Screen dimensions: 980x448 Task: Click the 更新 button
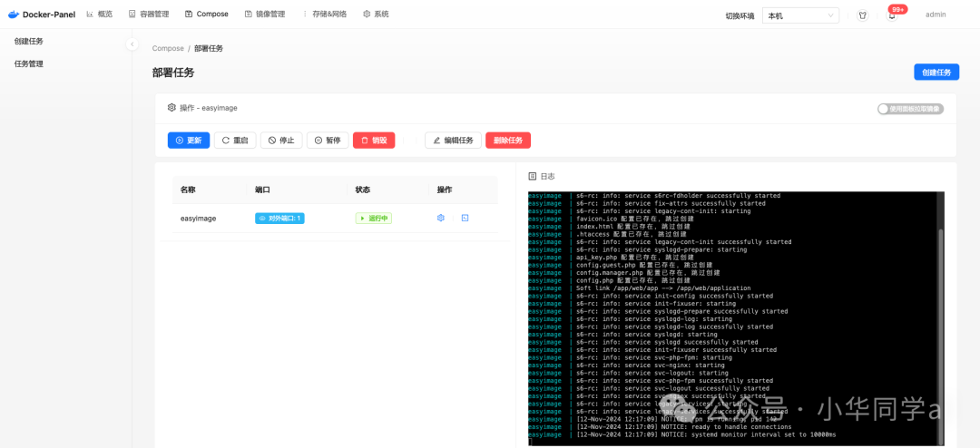tap(189, 141)
